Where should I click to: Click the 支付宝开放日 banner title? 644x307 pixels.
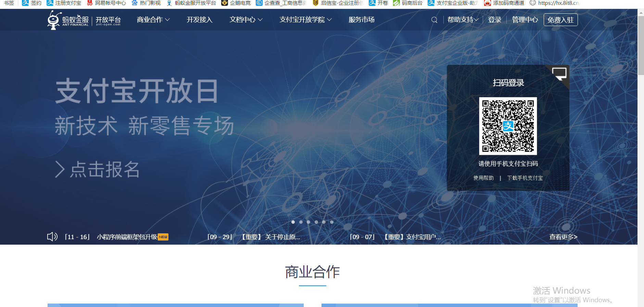click(x=137, y=91)
